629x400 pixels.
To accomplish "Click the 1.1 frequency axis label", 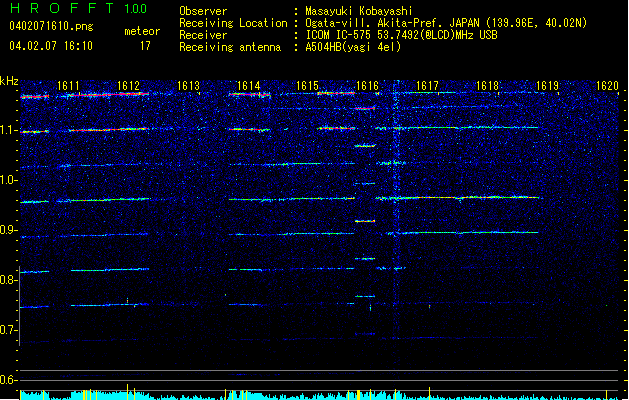I will (x=9, y=130).
